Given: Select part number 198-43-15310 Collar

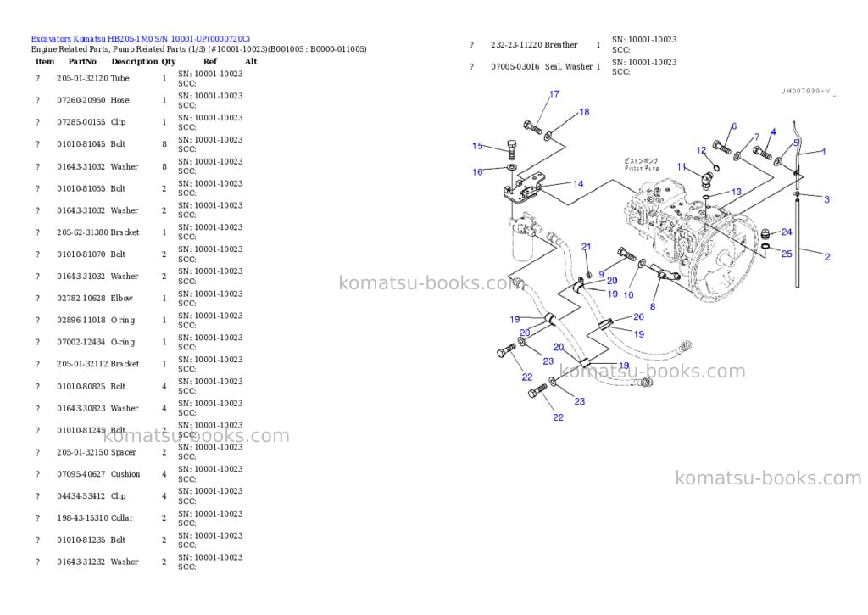Looking at the screenshot, I should click(x=95, y=518).
